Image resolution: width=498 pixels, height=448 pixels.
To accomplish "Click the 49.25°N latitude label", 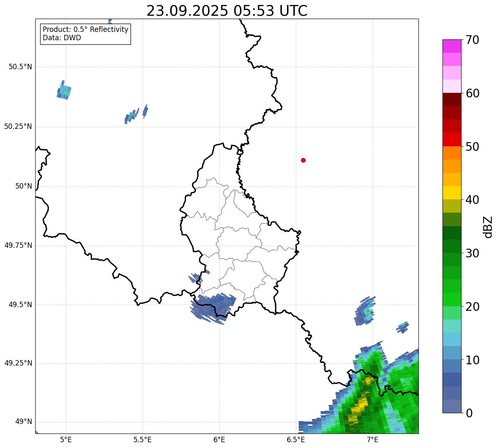I will coord(18,363).
